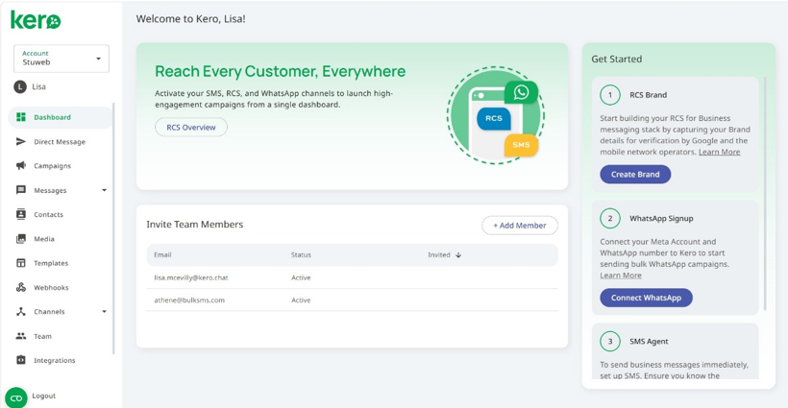Click the WhatsApp bubble in banner illustration
The image size is (788, 408).
pos(521,92)
